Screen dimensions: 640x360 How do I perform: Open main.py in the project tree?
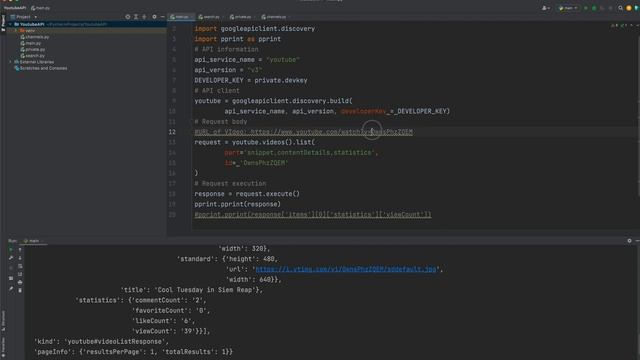click(x=31, y=43)
